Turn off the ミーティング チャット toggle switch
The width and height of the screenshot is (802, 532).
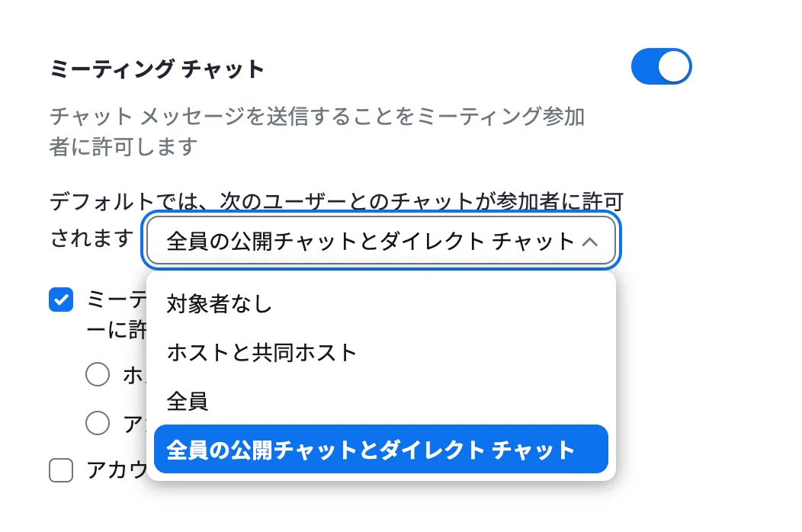coord(661,68)
